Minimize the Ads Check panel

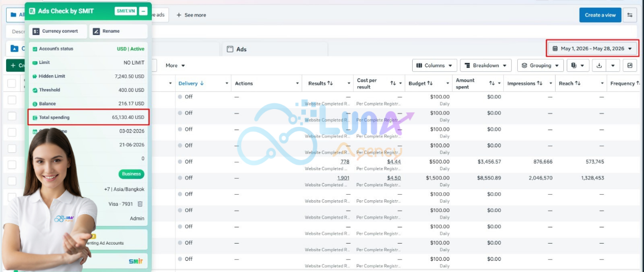pyautogui.click(x=143, y=11)
